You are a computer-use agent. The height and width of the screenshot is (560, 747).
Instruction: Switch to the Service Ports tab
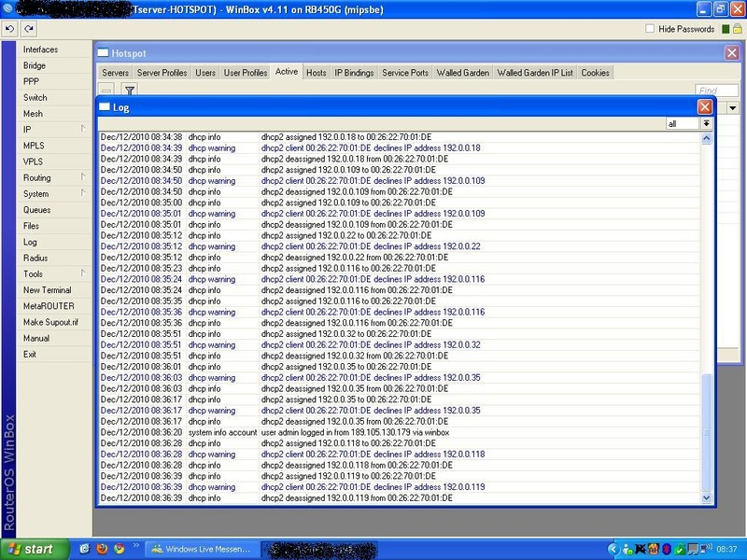pos(405,73)
